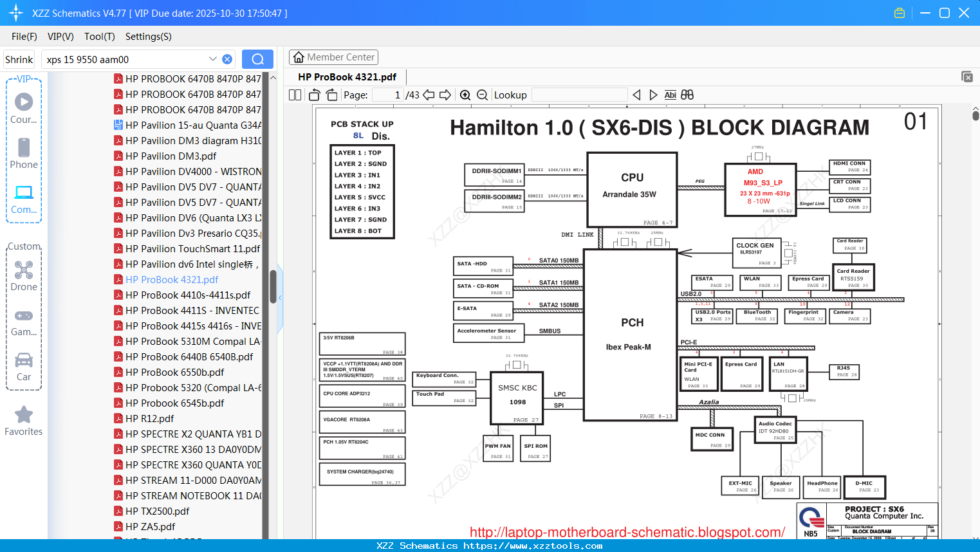Open the search history dropdown

tap(213, 59)
